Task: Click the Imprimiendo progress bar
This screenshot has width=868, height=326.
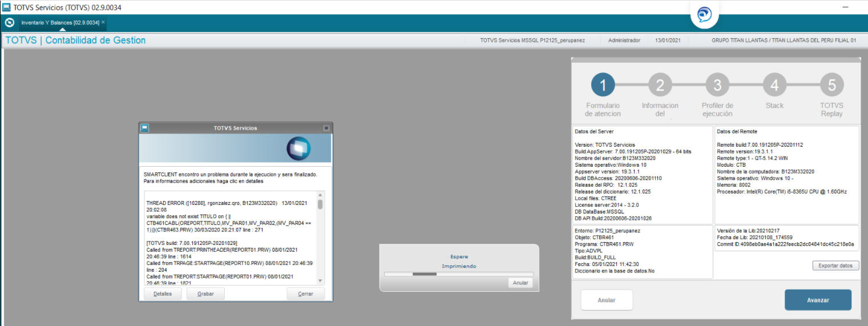Action: point(459,274)
